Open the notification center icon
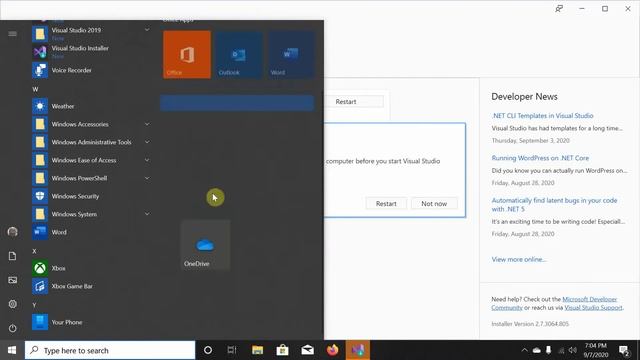Image resolution: width=640 pixels, height=360 pixels. point(624,350)
